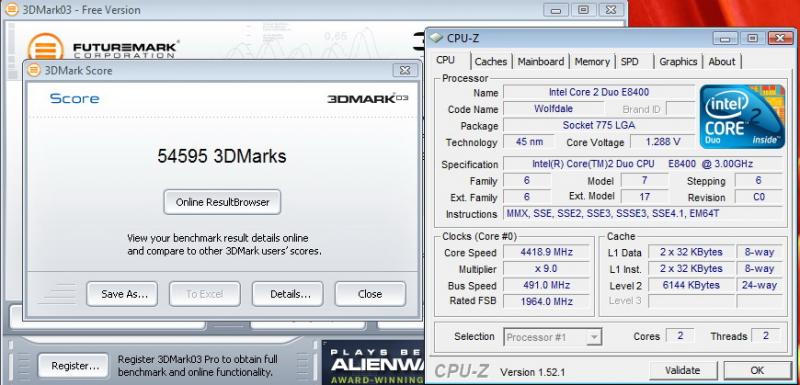Screen dimensions: 800x385
Task: Minimize the 3DMark03 Free Version window
Action: (x=556, y=10)
